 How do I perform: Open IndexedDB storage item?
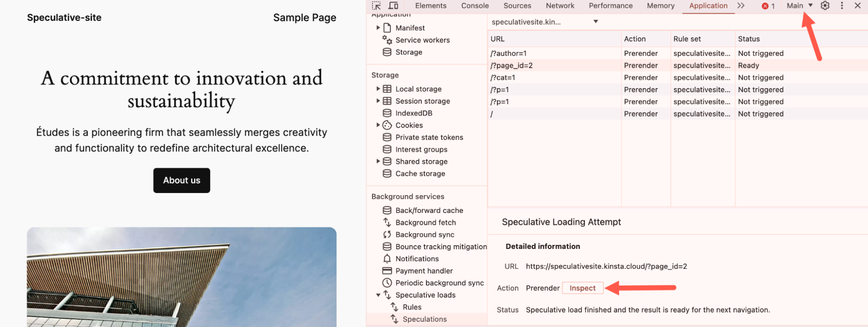pos(413,113)
